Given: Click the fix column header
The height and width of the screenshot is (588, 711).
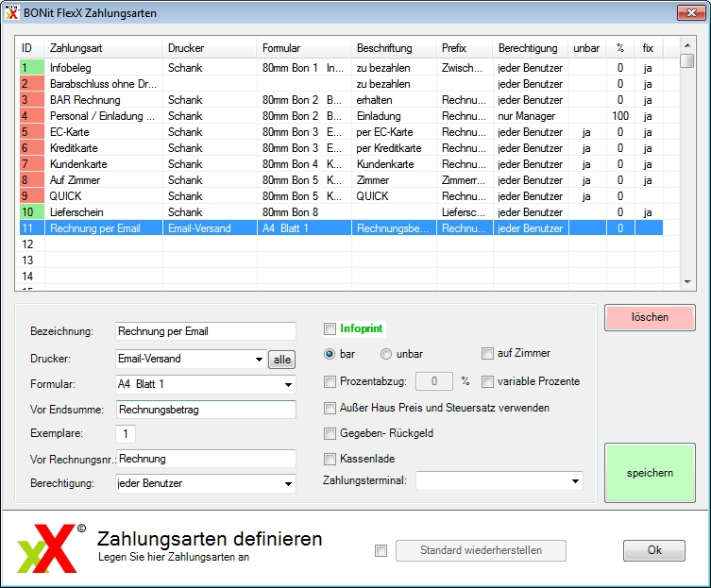Looking at the screenshot, I should click(x=649, y=48).
